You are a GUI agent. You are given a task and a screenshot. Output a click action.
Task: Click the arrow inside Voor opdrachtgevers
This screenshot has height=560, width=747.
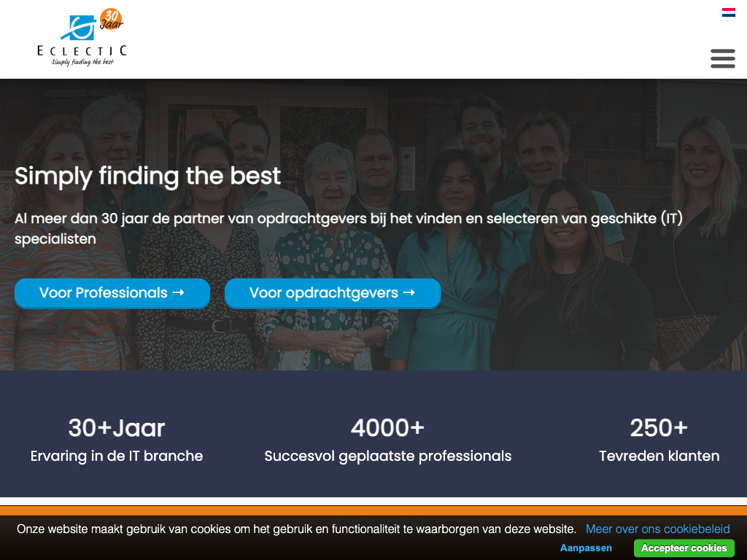409,292
